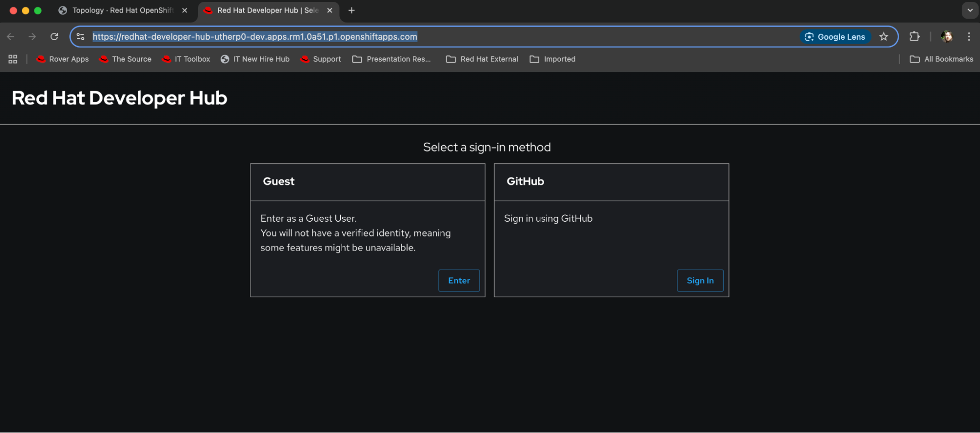This screenshot has width=980, height=433.
Task: Click Sign In for GitHub
Action: (x=700, y=280)
